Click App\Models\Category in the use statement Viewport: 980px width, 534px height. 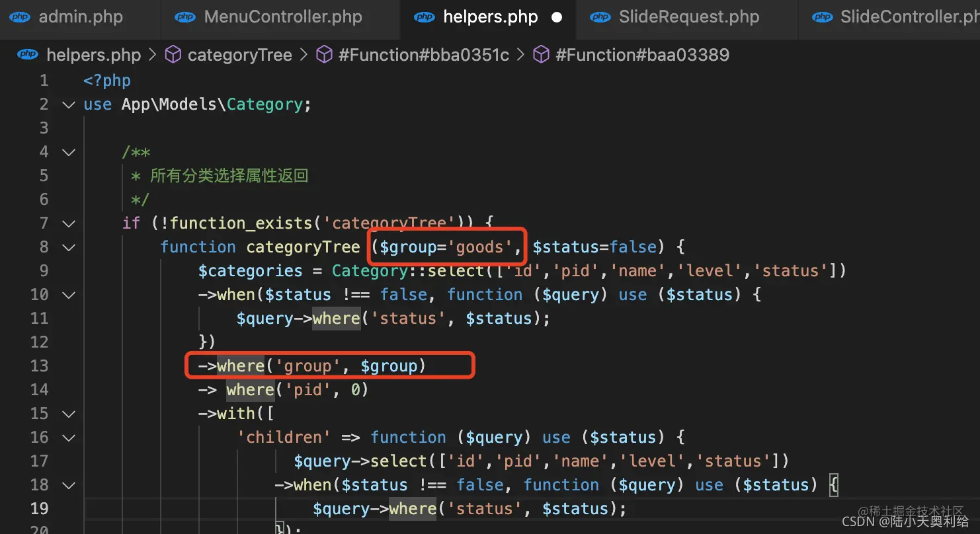click(212, 104)
